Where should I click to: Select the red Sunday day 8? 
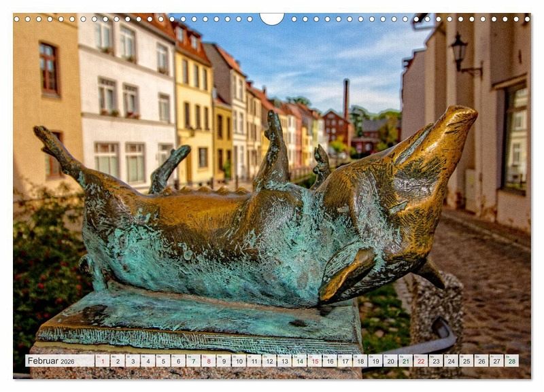tap(209, 361)
